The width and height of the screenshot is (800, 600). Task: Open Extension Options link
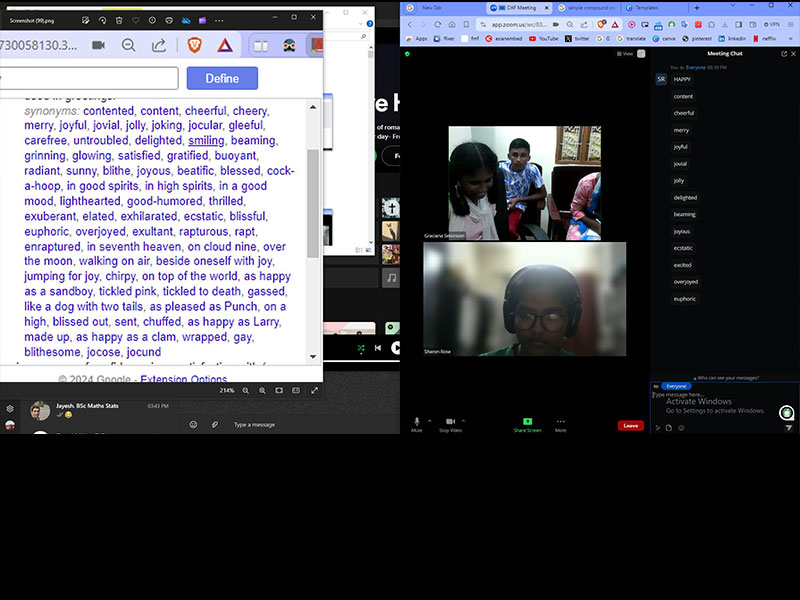click(184, 379)
